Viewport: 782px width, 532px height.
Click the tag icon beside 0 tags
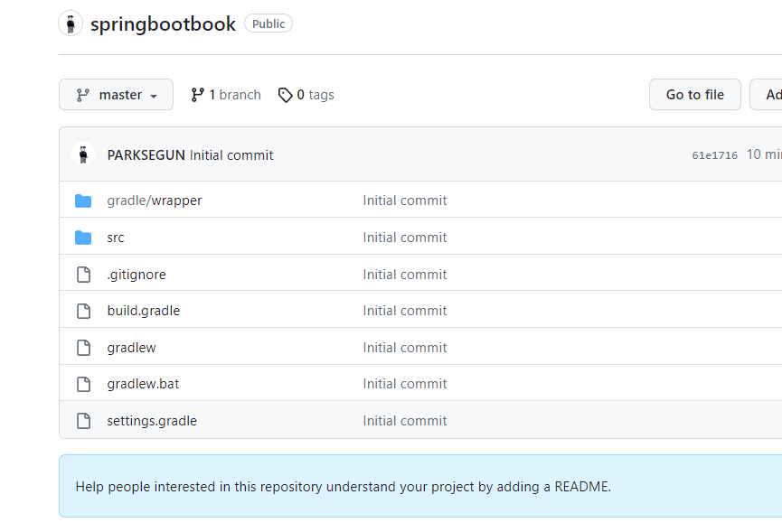(286, 95)
